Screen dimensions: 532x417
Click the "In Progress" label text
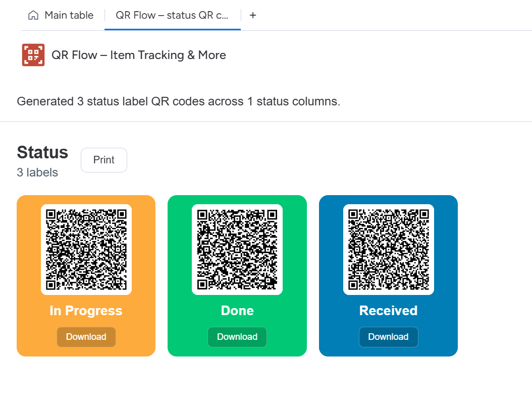pyautogui.click(x=86, y=311)
